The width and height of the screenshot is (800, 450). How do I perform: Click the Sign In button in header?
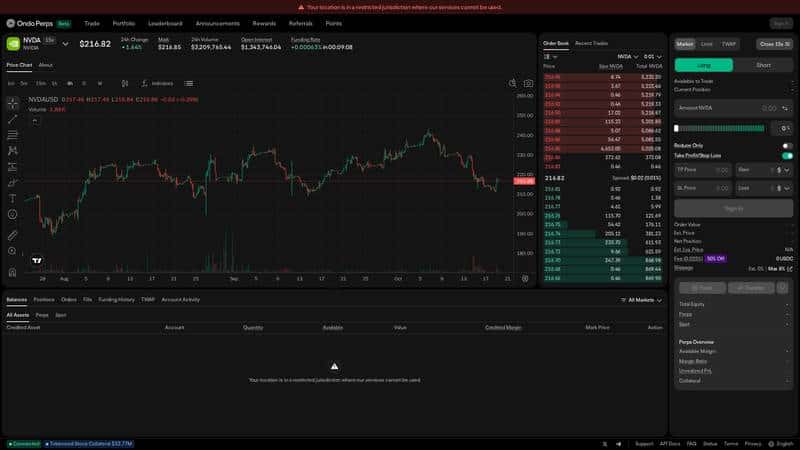point(781,23)
